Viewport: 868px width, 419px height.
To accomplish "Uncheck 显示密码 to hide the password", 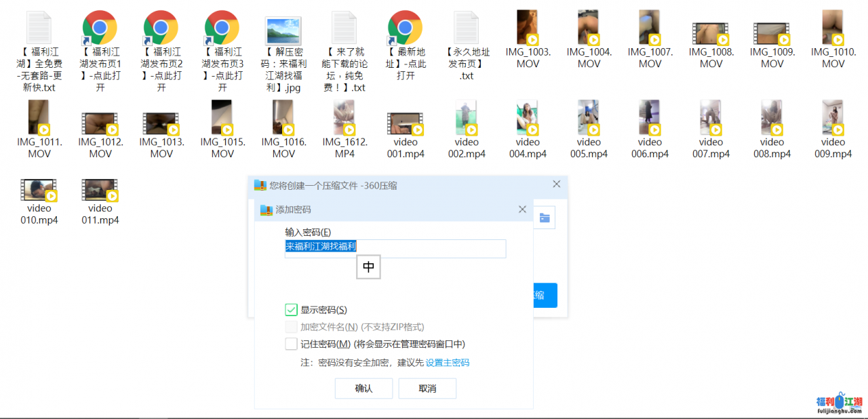I will (x=292, y=309).
